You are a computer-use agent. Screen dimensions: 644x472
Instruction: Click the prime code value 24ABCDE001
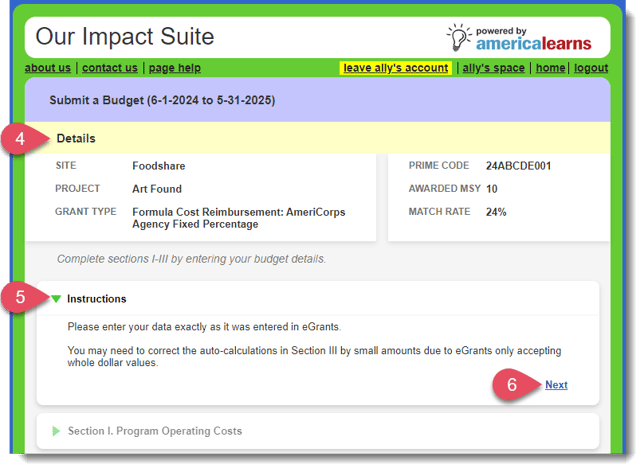point(518,166)
